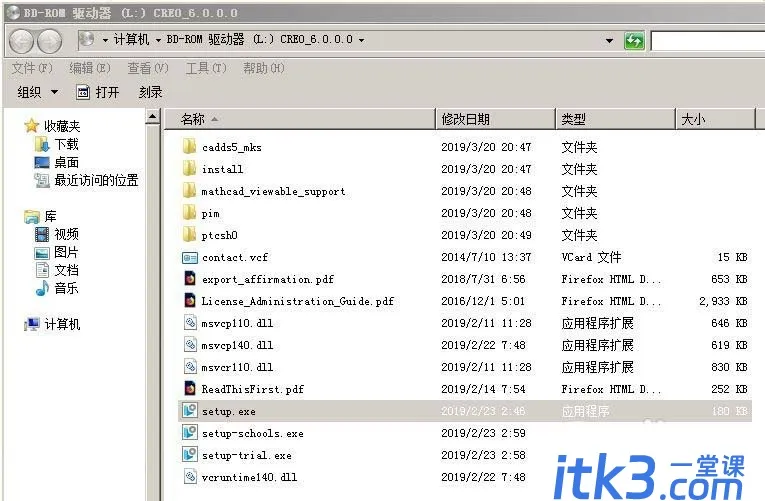This screenshot has width=765, height=501.
Task: Click the msvcp110.dll file icon
Action: (190, 322)
